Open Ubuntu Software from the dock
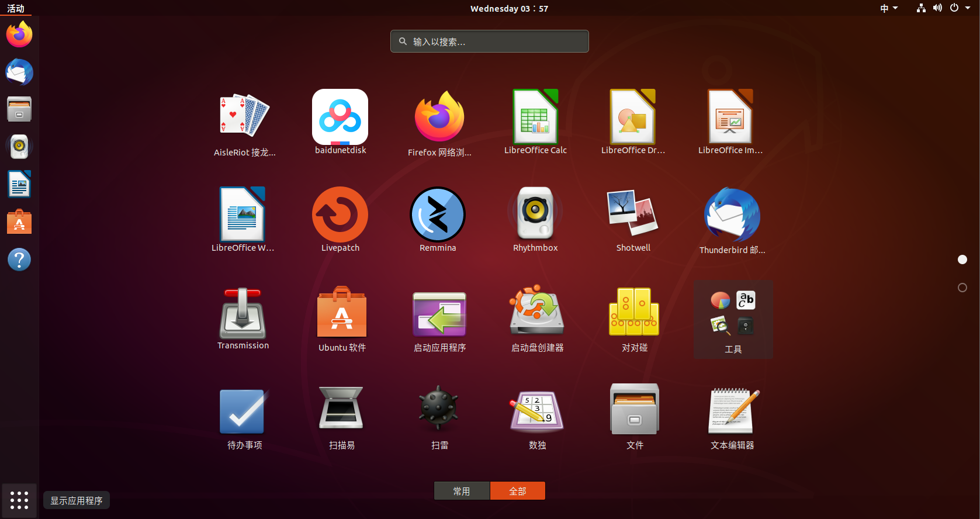 (19, 222)
